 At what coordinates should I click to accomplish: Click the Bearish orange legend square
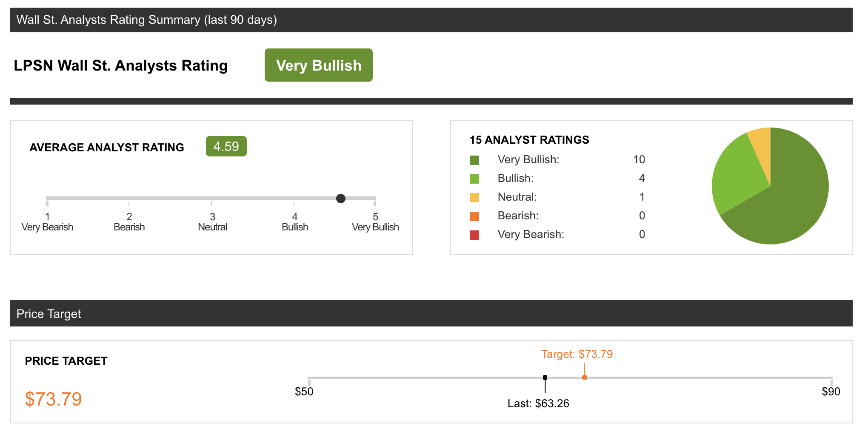[474, 216]
